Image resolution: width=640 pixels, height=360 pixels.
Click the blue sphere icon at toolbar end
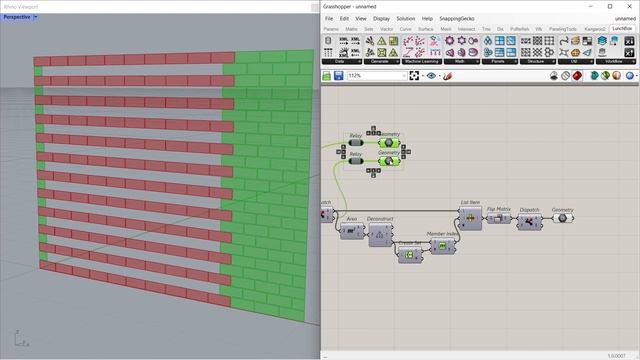tap(630, 76)
